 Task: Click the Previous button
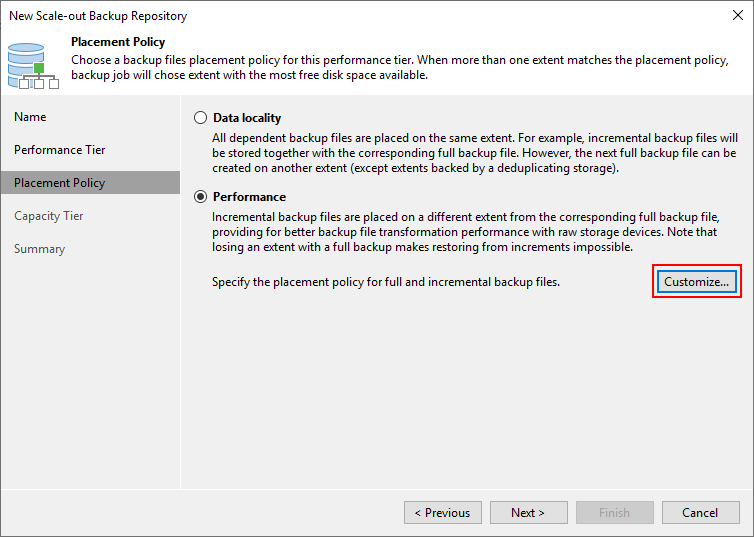[x=443, y=512]
